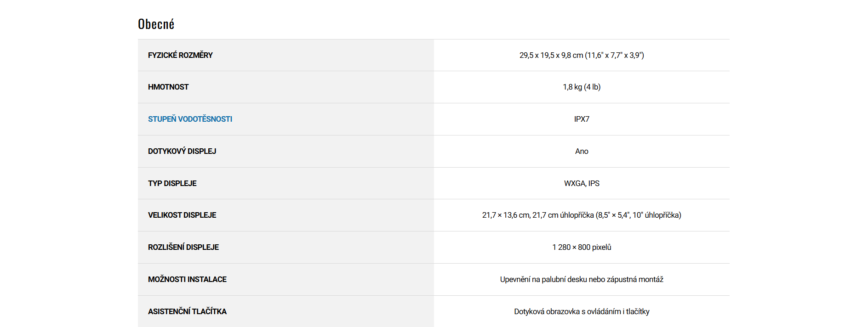This screenshot has width=868, height=327.
Task: Click the 1 280 × 800 pixelů value
Action: [x=582, y=247]
